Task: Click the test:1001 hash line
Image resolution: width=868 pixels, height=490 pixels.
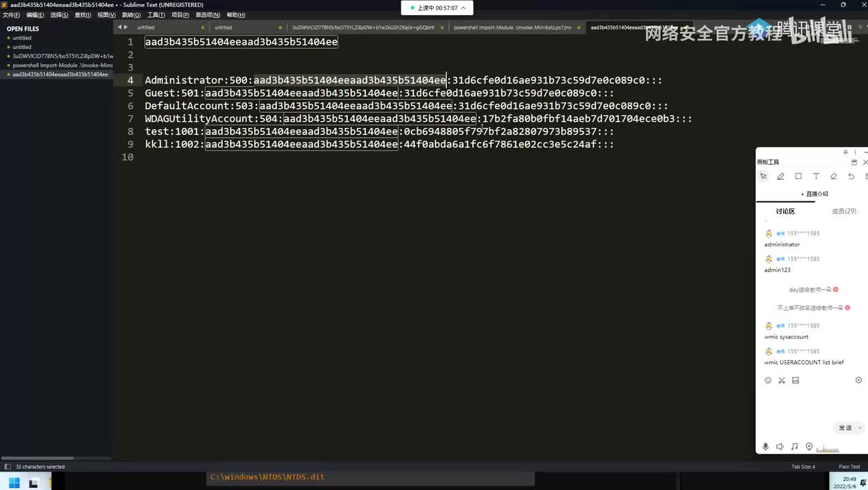Action: click(x=380, y=131)
